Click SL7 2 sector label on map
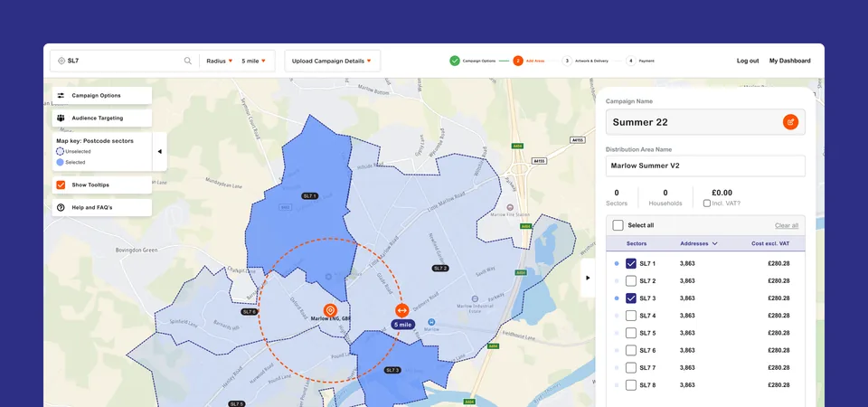Screen dimensions: 868x407 coord(440,268)
